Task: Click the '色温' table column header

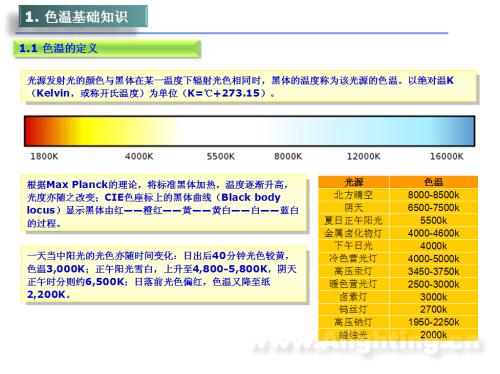Action: coord(433,182)
